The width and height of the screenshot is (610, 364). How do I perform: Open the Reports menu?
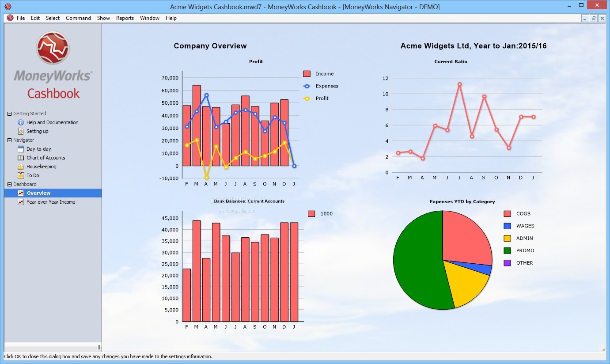tap(125, 18)
